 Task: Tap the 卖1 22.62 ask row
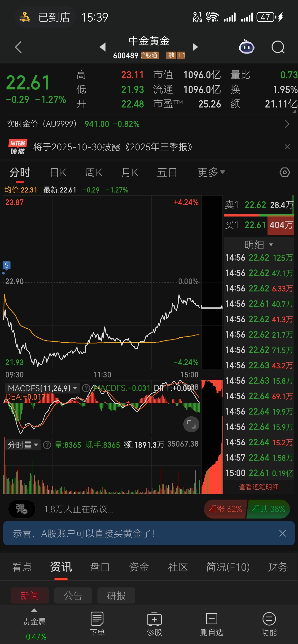[x=259, y=205]
